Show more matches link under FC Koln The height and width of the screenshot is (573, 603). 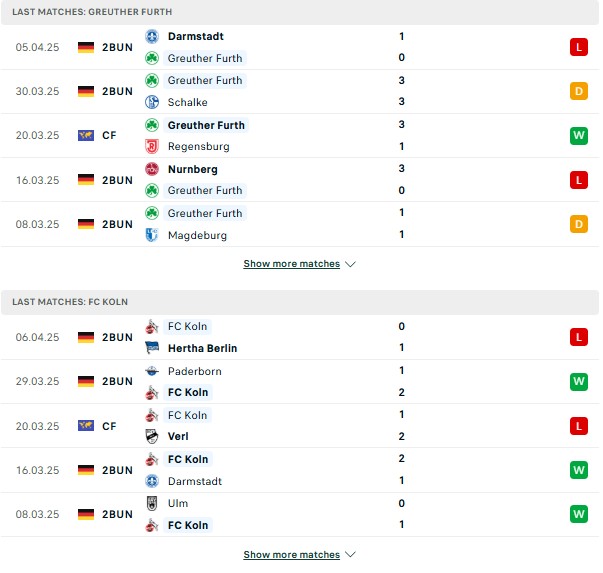coord(292,555)
